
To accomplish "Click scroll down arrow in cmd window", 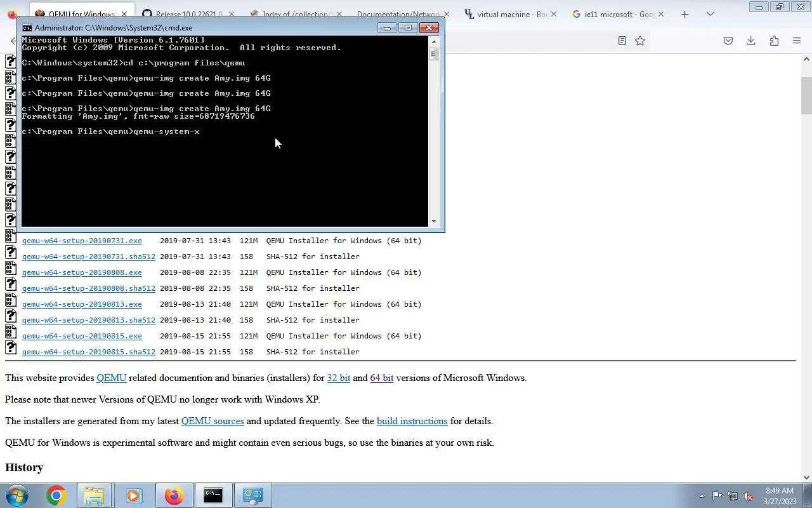I will point(434,221).
